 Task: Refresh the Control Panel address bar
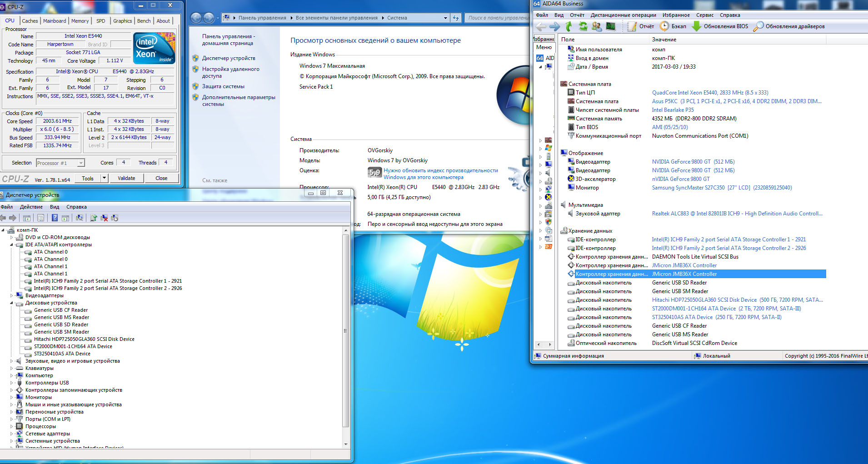point(456,18)
